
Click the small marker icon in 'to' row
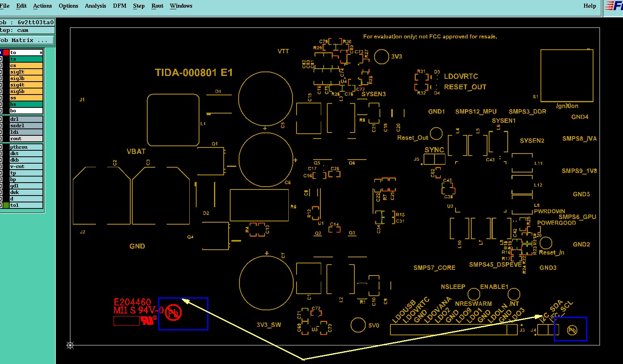[x=41, y=53]
